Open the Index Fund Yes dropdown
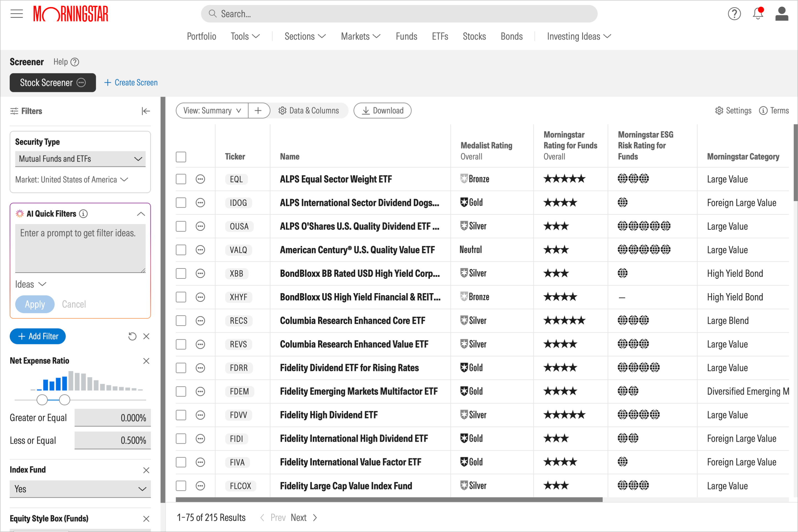The image size is (798, 532). pyautogui.click(x=80, y=489)
